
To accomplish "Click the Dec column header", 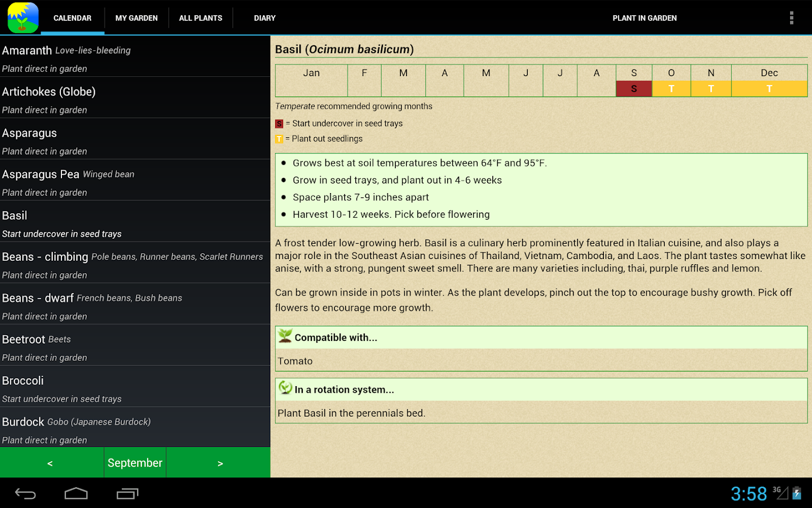I will click(769, 73).
